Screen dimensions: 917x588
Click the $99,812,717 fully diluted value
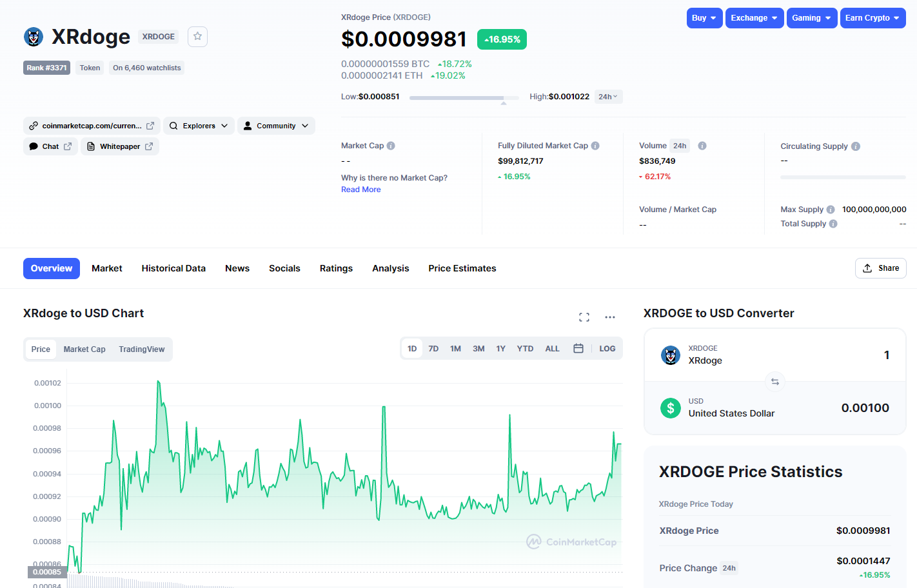click(520, 161)
